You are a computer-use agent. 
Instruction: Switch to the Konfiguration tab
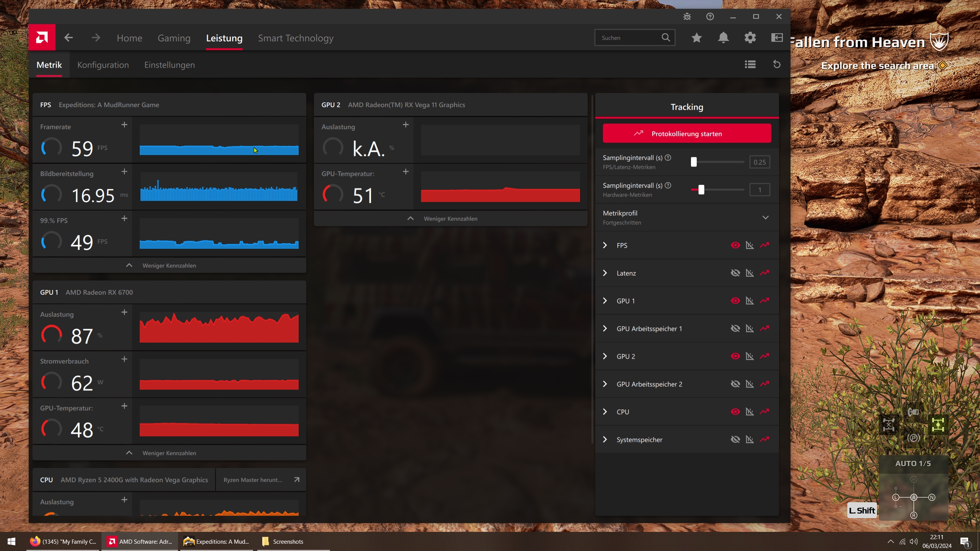pos(103,65)
